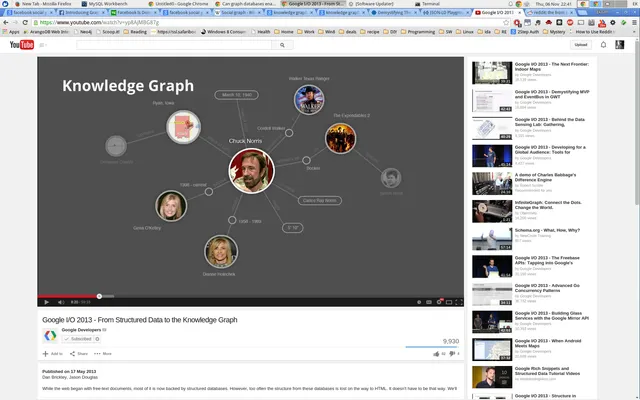Mute the video with the speaker icon
The width and height of the screenshot is (640, 400).
coord(61,302)
